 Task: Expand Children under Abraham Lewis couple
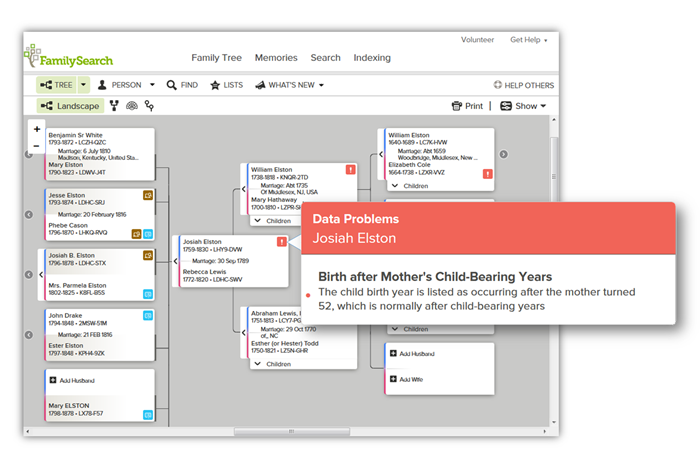coord(272,364)
